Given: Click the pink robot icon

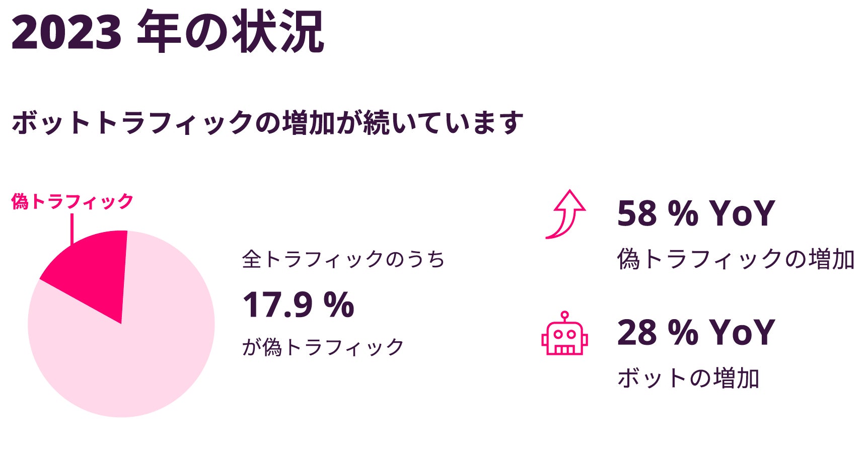Looking at the screenshot, I should pos(564,337).
